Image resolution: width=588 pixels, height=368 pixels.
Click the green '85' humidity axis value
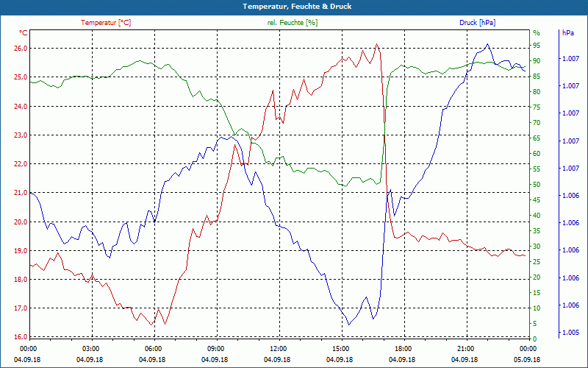[537, 77]
